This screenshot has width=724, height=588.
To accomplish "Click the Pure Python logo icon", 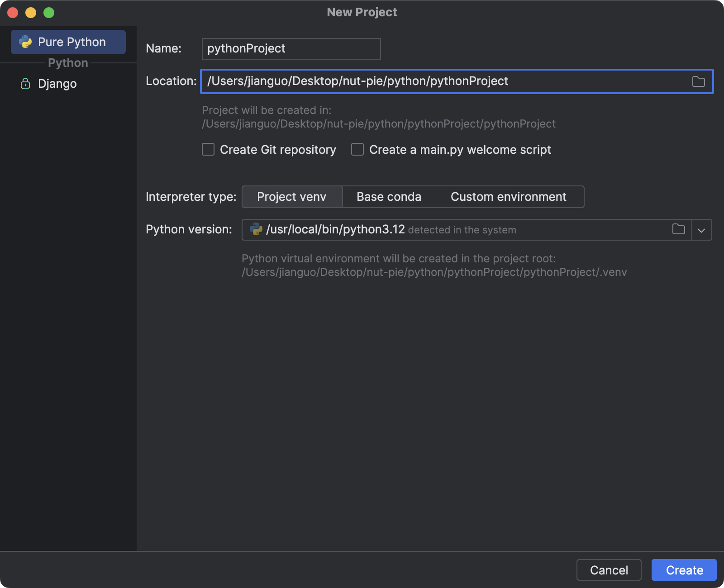I will [x=25, y=42].
